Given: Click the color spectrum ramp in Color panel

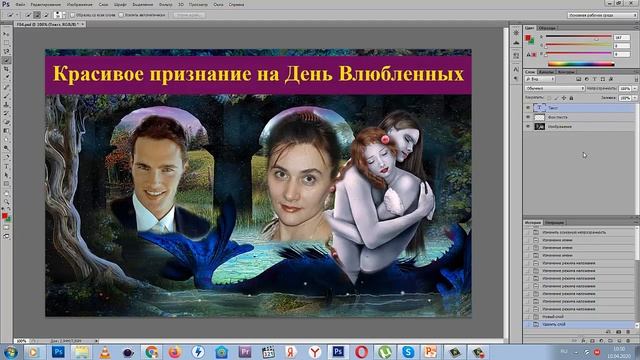Looking at the screenshot, I should 581,64.
